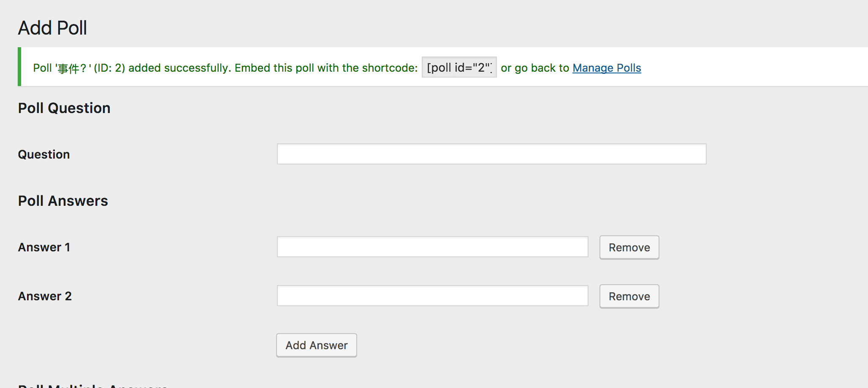Viewport: 868px width, 388px height.
Task: Click the Poll Answers section heading
Action: pyautogui.click(x=63, y=201)
